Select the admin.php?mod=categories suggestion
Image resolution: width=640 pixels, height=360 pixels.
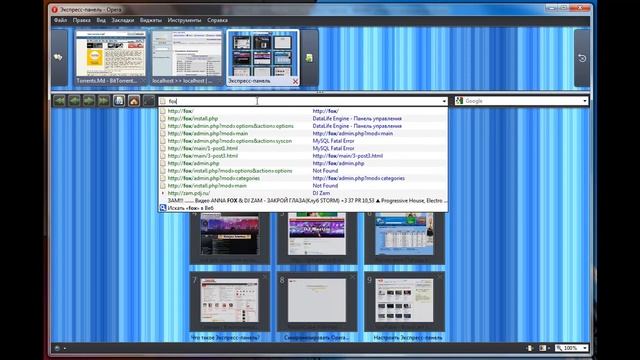pyautogui.click(x=303, y=178)
